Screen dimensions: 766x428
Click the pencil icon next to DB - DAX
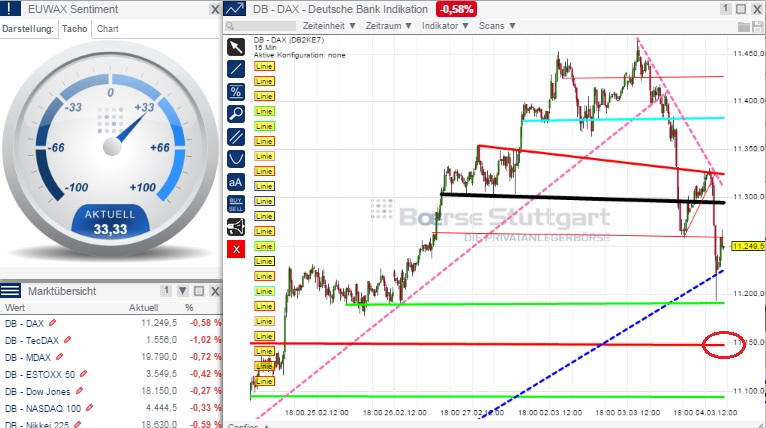point(52,323)
